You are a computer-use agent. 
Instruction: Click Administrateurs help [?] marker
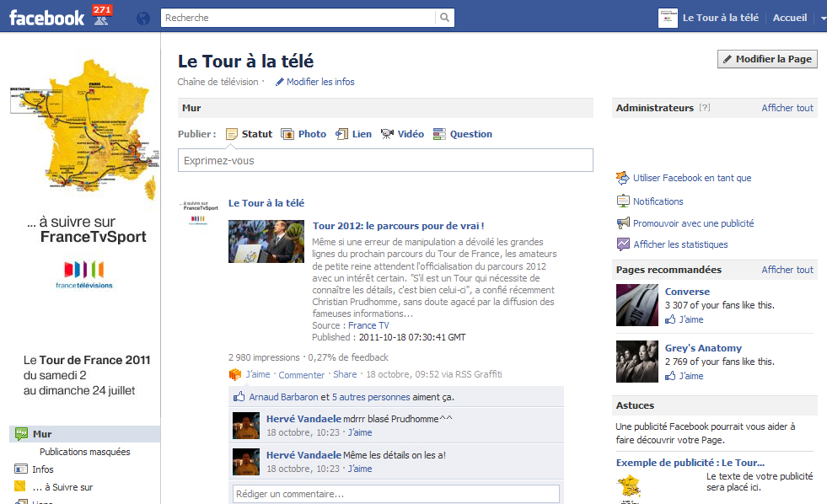coord(705,108)
